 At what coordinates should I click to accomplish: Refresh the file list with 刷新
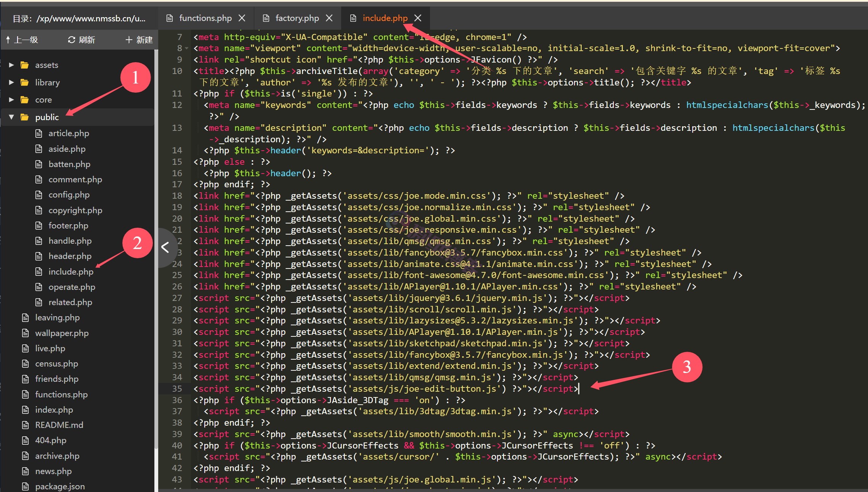[82, 40]
